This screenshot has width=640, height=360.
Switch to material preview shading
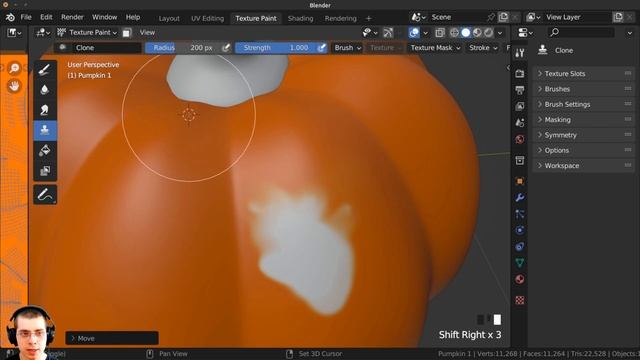pos(477,33)
